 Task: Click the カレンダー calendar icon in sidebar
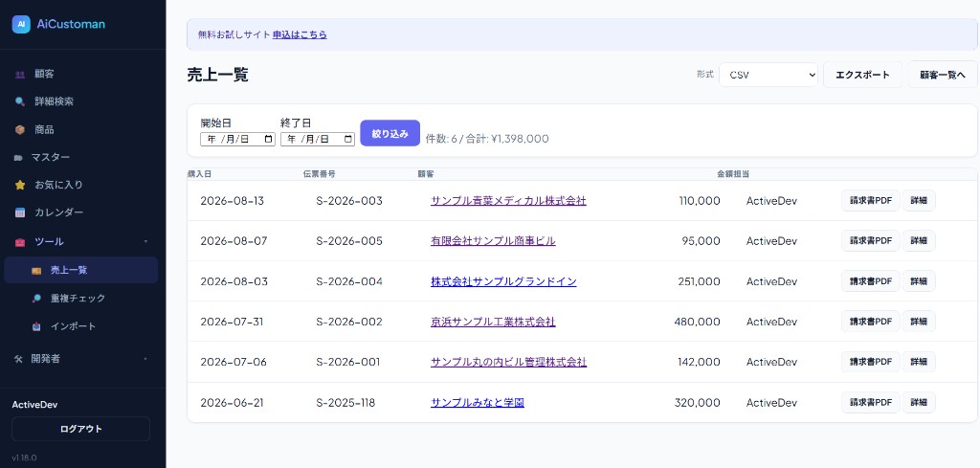(20, 212)
